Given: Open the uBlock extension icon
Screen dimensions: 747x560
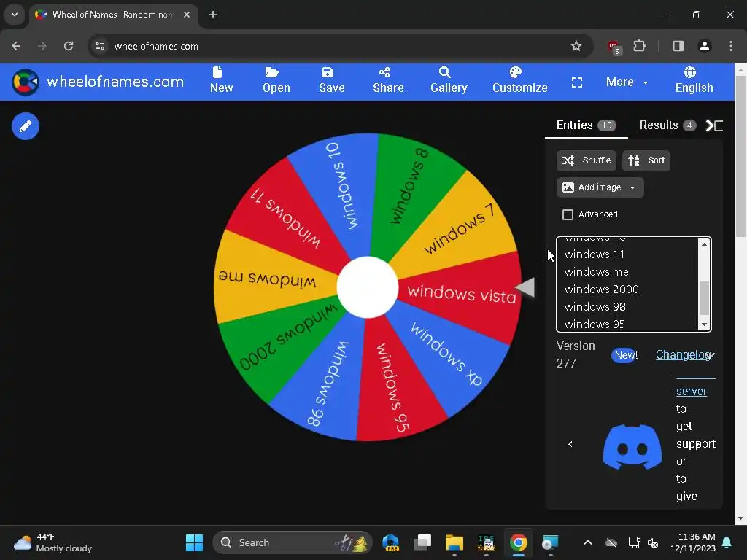Looking at the screenshot, I should coord(614,47).
